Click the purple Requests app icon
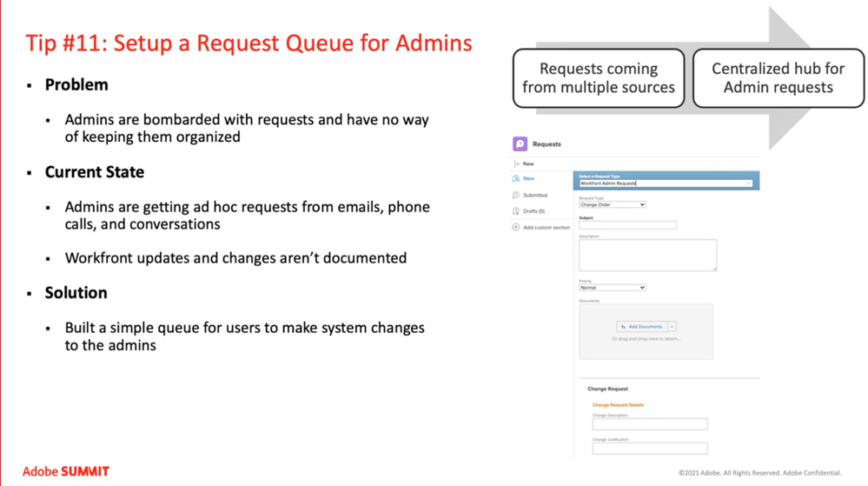Viewport: 868px width, 486px height. point(520,144)
